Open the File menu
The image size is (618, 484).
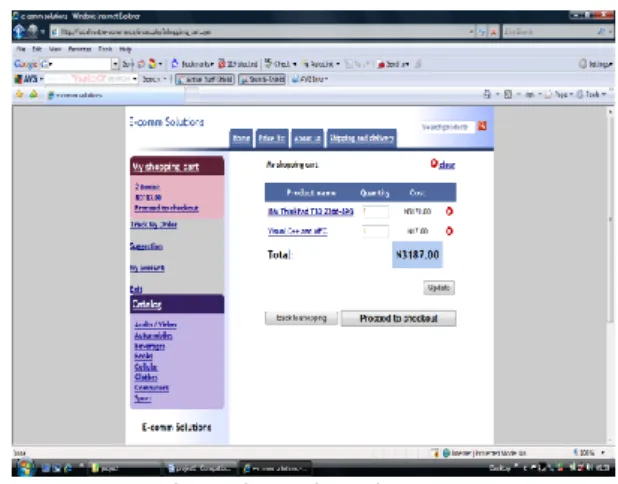click(x=21, y=49)
